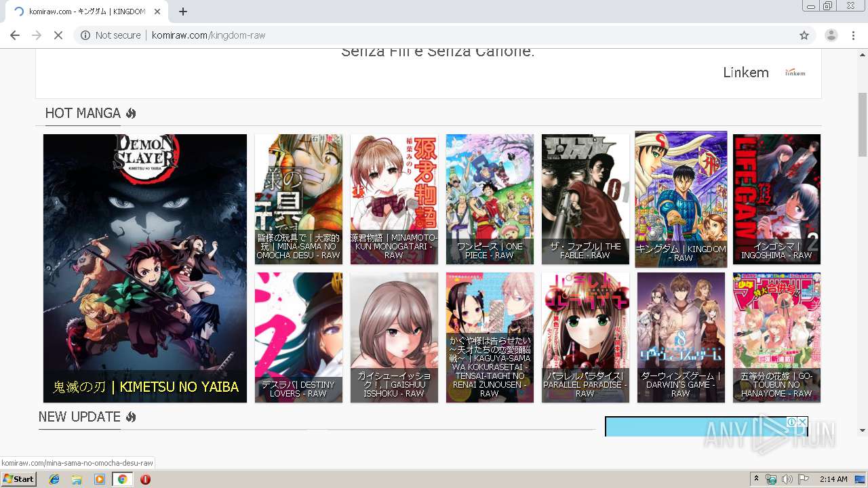This screenshot has width=868, height=488.
Task: Open the media player taskbar icon
Action: click(x=100, y=479)
